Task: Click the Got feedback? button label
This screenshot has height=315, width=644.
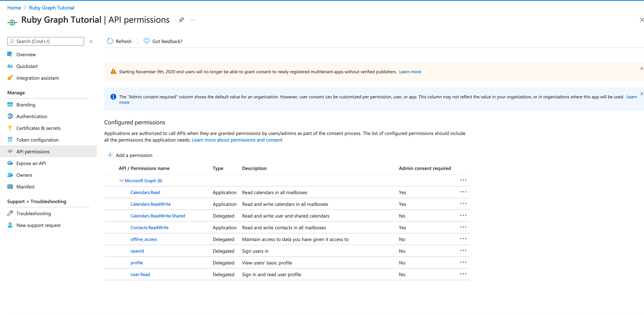Action: [167, 41]
